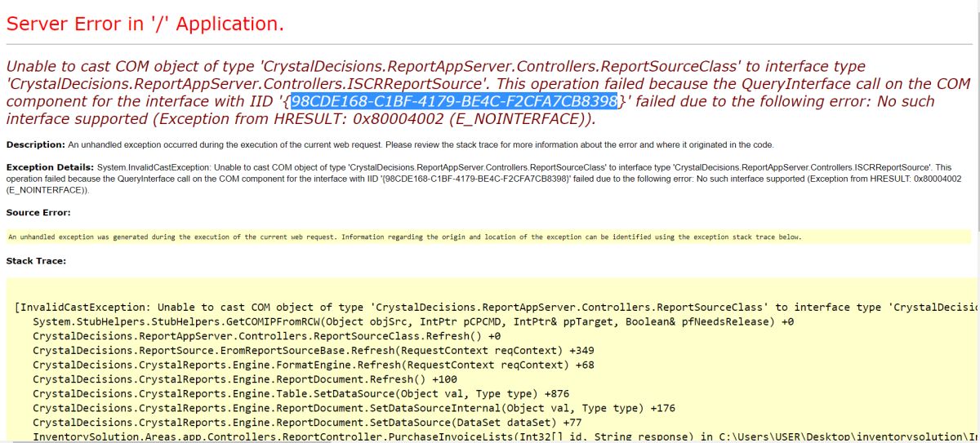Click the FormatEngine.Refresh +68 stack line
This screenshot has width=980, height=443.
[x=314, y=365]
